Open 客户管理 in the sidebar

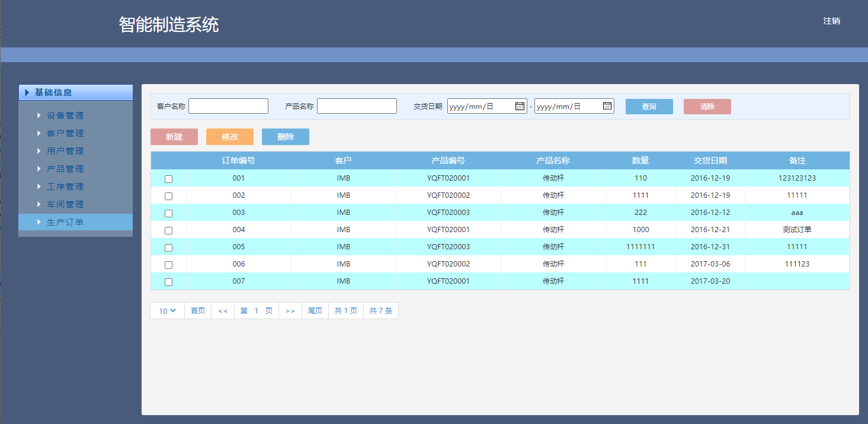(x=65, y=133)
